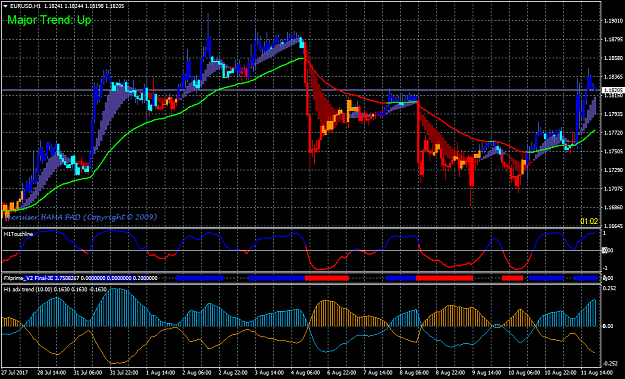Click the 4 Aug 06:00 time axis label

click(x=305, y=373)
